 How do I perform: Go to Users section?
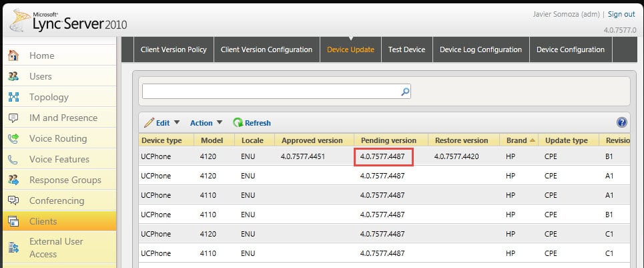(59, 76)
